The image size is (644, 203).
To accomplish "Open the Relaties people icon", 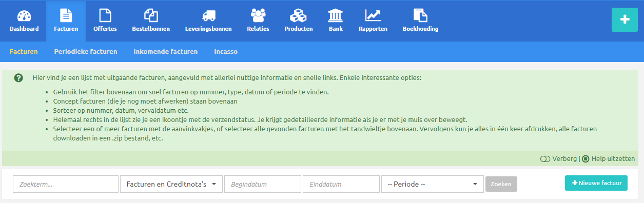I will click(258, 15).
